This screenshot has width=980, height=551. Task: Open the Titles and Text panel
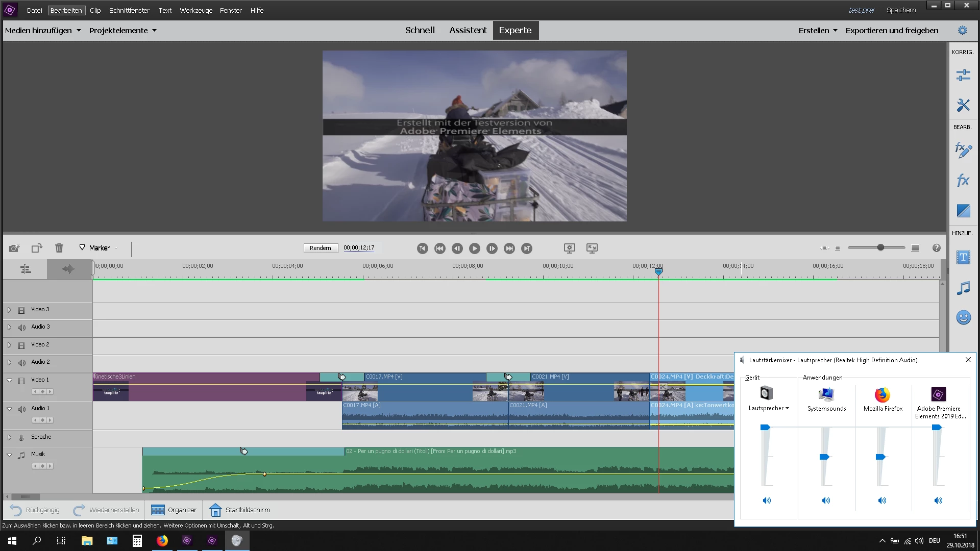pyautogui.click(x=963, y=257)
